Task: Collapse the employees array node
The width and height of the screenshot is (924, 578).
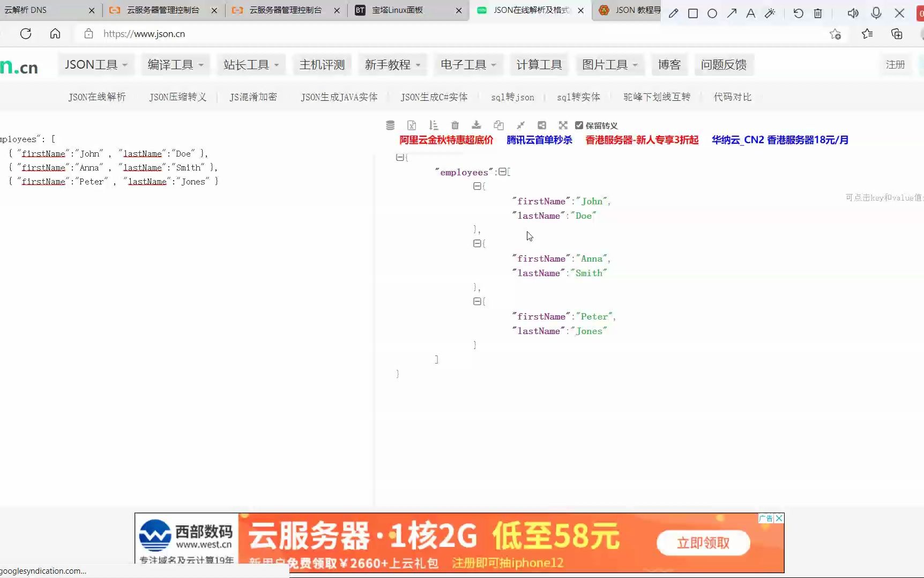Action: coord(502,172)
